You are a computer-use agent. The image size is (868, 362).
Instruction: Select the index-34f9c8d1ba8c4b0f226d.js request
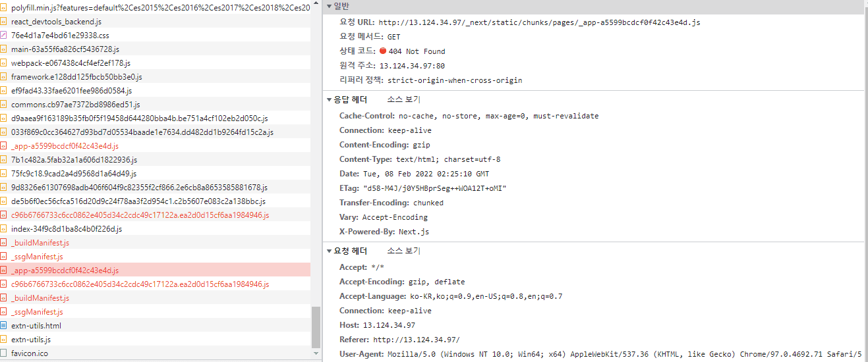tap(67, 229)
